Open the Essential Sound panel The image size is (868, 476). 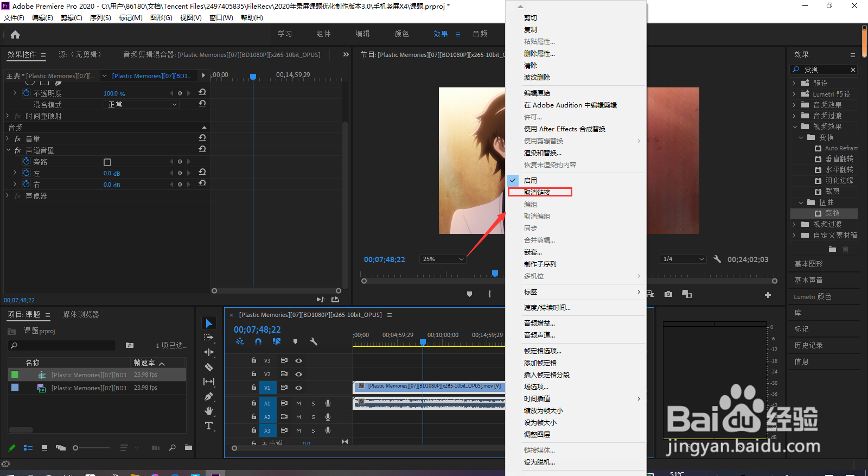click(x=808, y=280)
